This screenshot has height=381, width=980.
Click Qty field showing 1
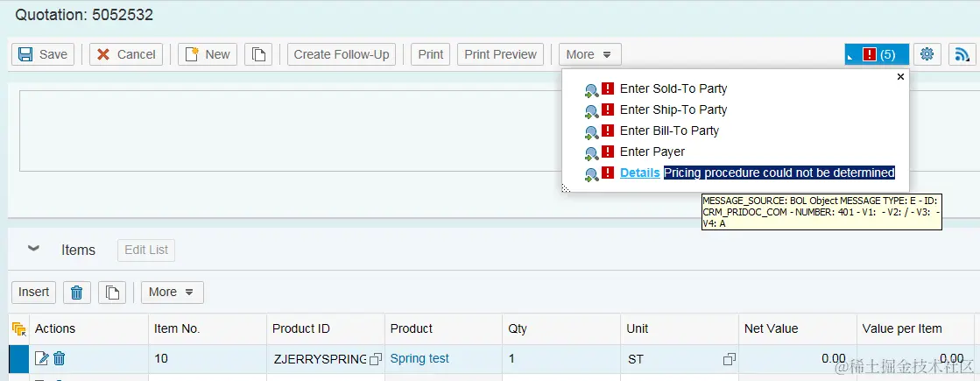(562, 359)
